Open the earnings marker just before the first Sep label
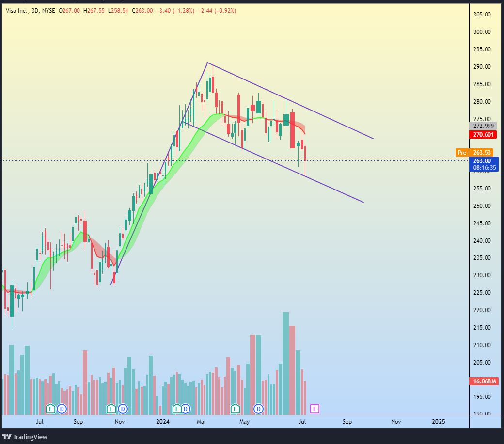The height and width of the screenshot is (444, 504). point(50,409)
